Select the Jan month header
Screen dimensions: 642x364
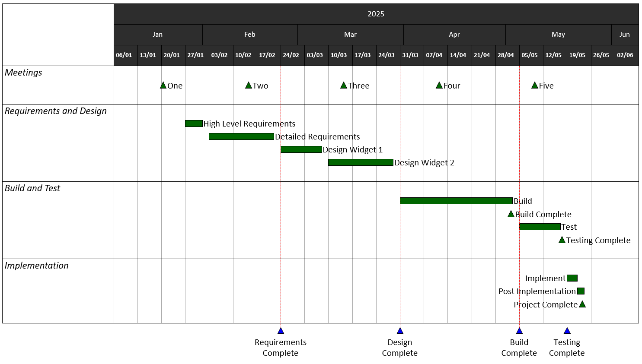tap(158, 35)
